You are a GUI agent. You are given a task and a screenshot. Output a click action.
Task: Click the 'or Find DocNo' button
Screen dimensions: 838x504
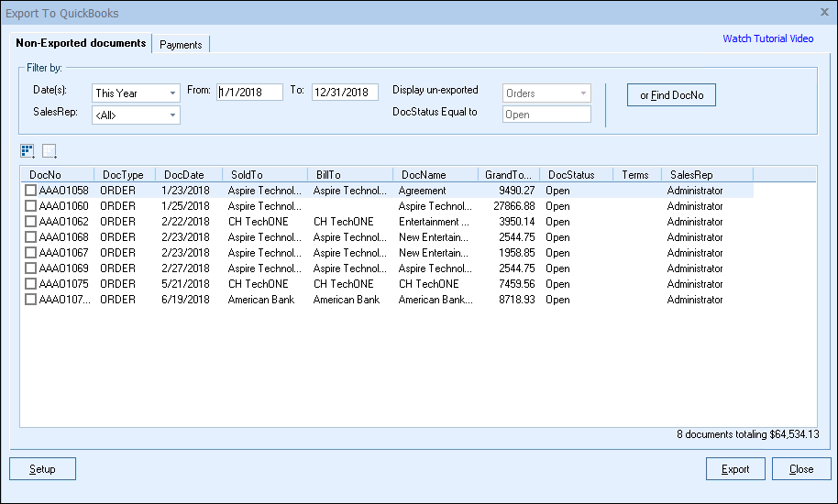coord(671,95)
